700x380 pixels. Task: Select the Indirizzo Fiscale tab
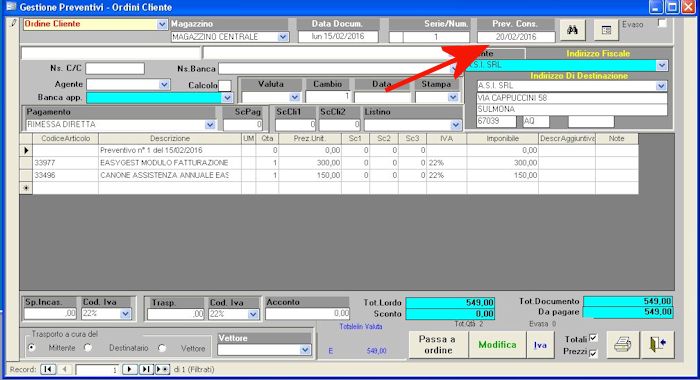tap(598, 54)
